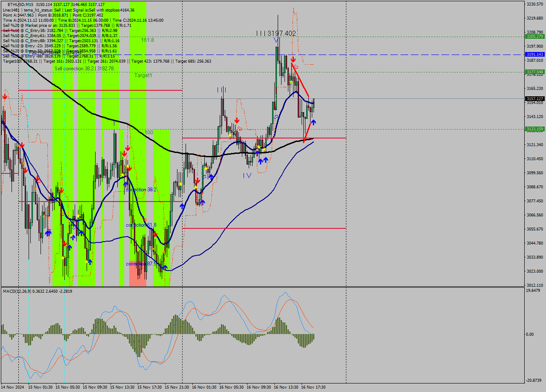
Task: Click the 3088.670 price axis label
Action: pos(535,187)
